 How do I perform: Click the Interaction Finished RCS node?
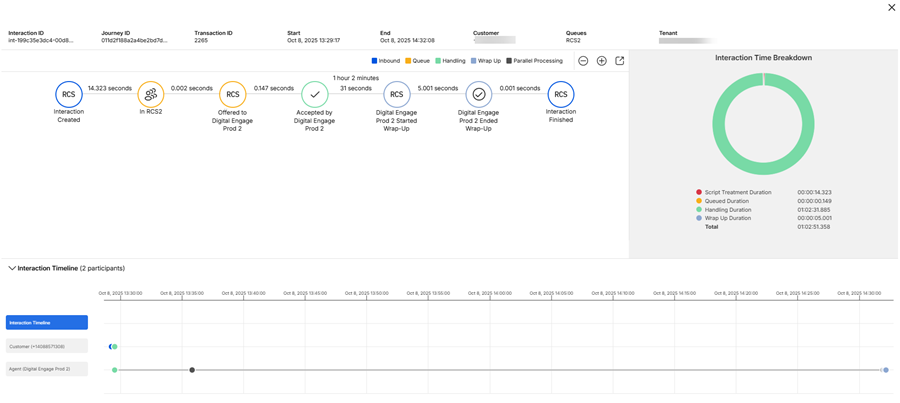(561, 95)
